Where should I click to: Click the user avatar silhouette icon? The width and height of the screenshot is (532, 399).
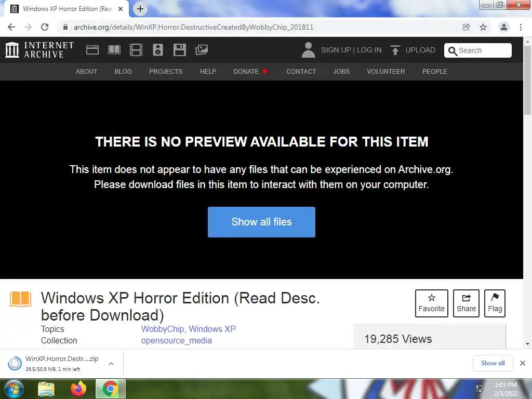(x=309, y=50)
